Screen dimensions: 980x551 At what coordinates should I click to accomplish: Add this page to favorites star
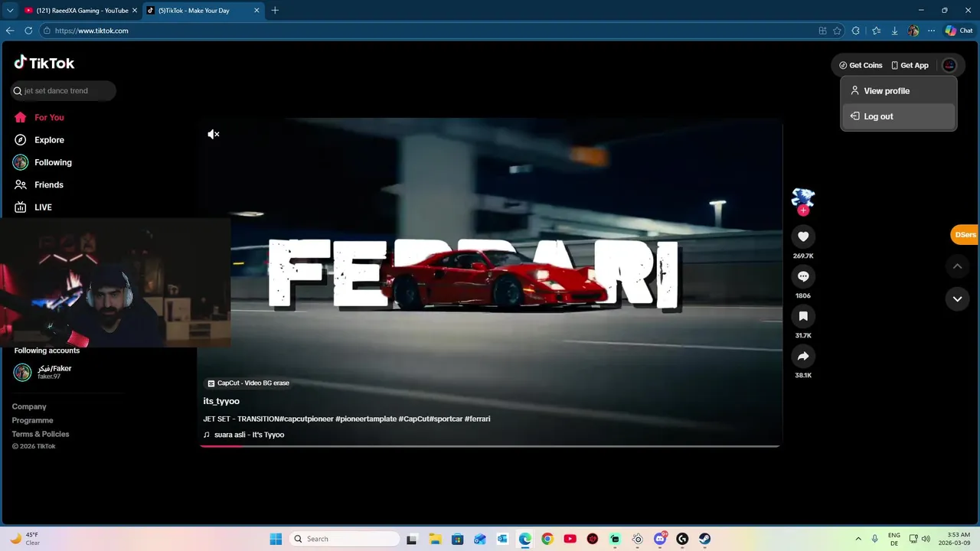[837, 31]
